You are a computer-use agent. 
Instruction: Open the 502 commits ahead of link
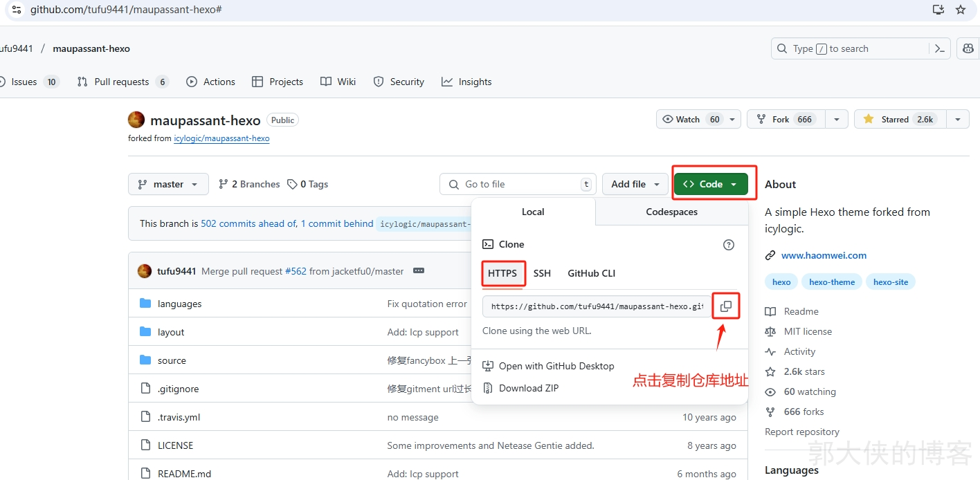click(248, 223)
